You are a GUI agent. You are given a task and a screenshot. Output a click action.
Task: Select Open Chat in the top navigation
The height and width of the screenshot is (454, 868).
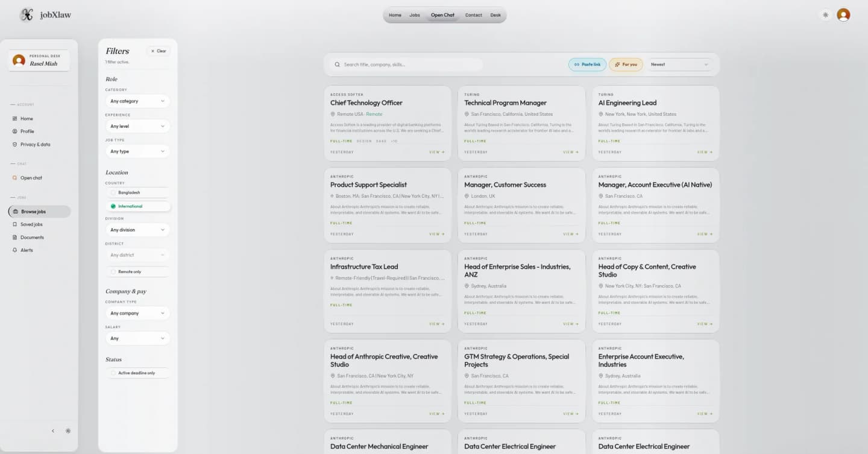pyautogui.click(x=442, y=15)
